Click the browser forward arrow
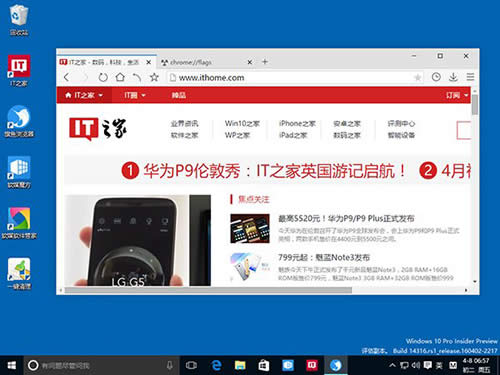Image resolution: width=500 pixels, height=375 pixels. (x=85, y=77)
